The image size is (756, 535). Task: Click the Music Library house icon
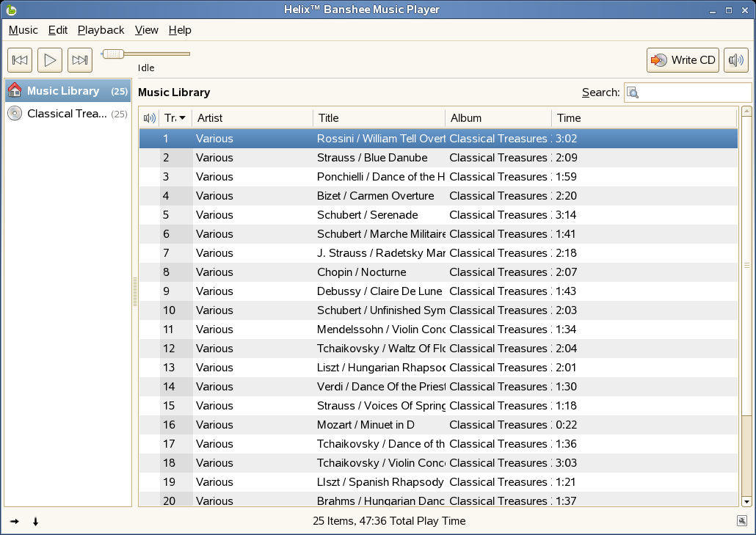[x=15, y=91]
